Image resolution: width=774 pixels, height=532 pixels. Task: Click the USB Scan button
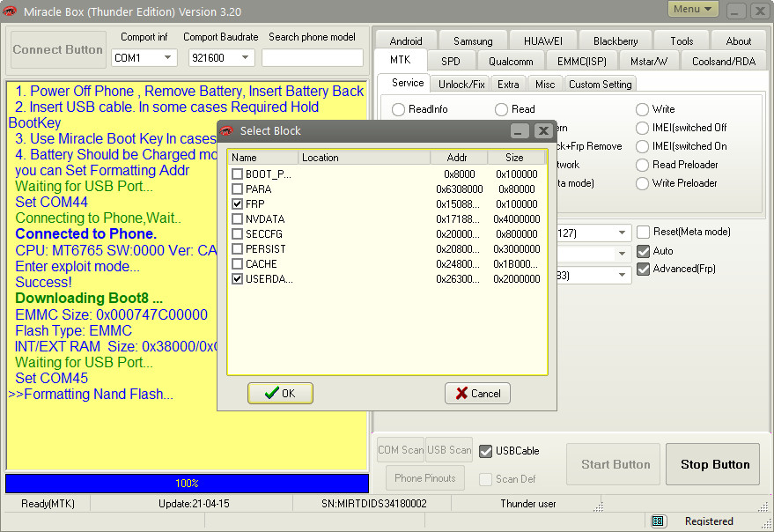click(449, 450)
